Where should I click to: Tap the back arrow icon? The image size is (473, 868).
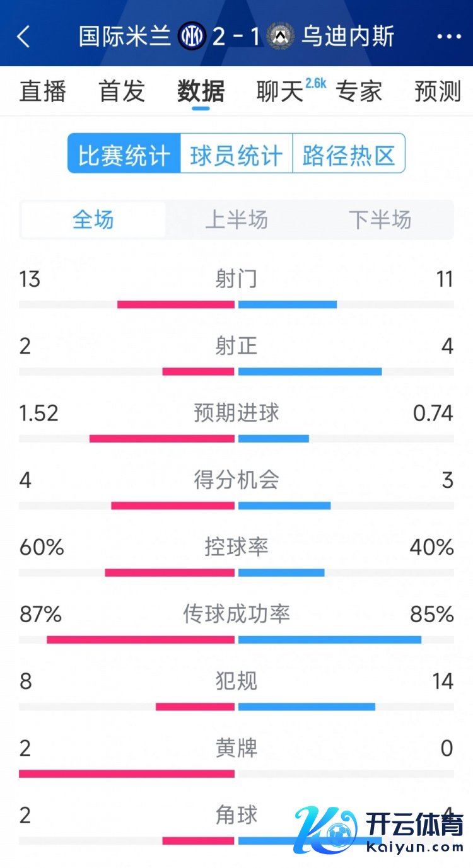(x=24, y=37)
